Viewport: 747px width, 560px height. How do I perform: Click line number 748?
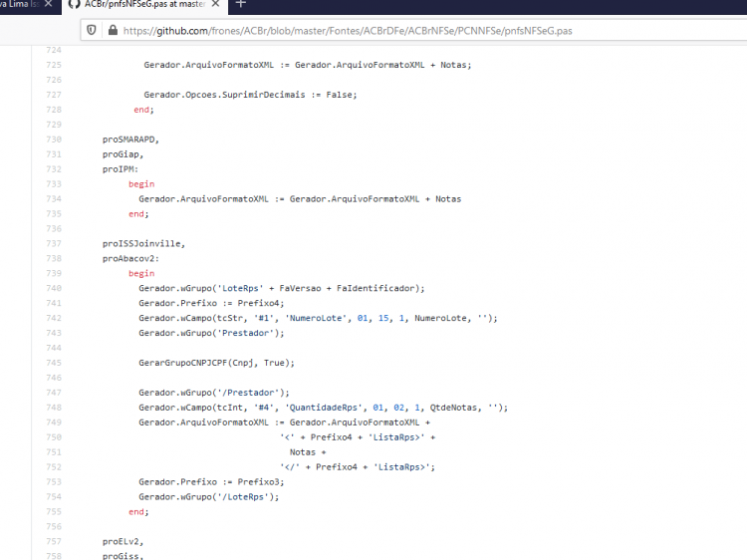(x=54, y=408)
